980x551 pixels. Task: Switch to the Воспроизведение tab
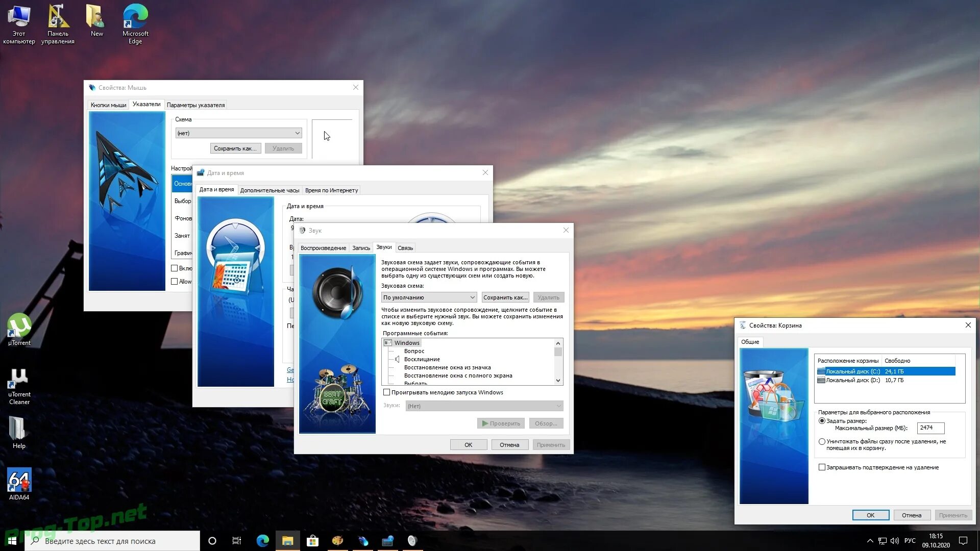pyautogui.click(x=323, y=248)
